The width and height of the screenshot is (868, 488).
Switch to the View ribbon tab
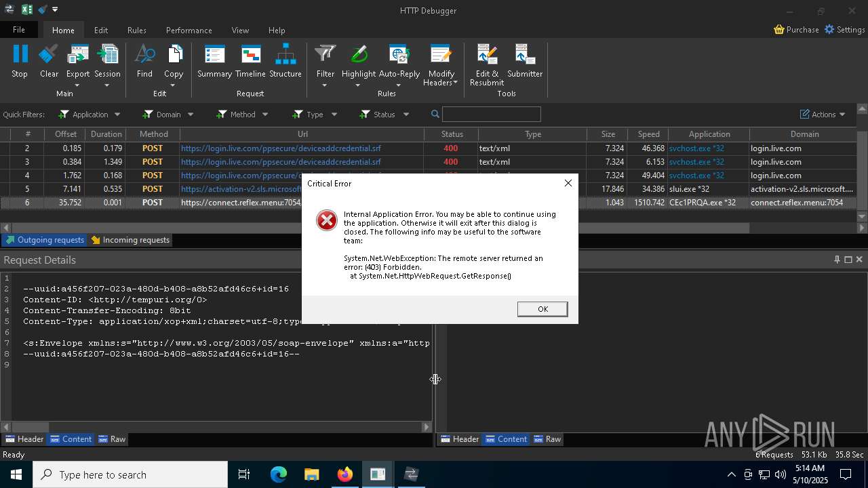pyautogui.click(x=240, y=30)
